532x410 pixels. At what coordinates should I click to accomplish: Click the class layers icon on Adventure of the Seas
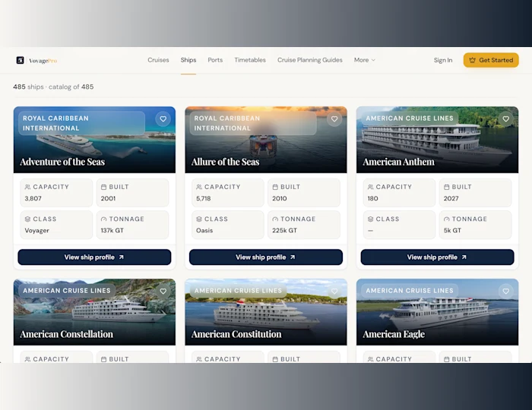point(27,219)
